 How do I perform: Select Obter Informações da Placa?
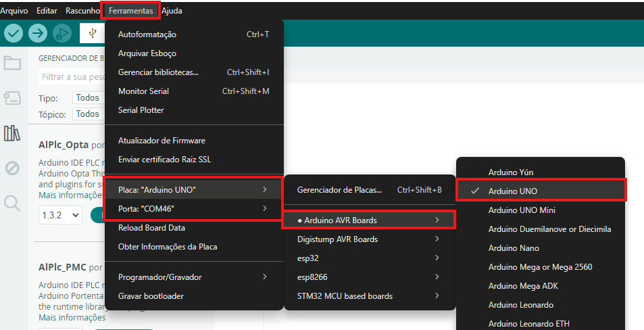click(194, 247)
